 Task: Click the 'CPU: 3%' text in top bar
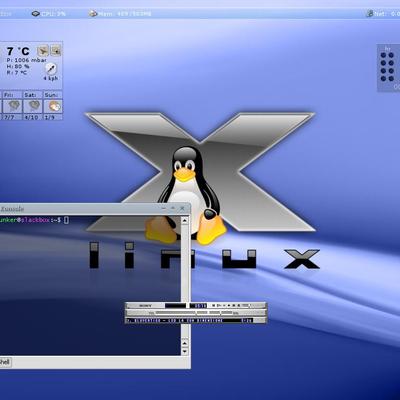pos(53,14)
